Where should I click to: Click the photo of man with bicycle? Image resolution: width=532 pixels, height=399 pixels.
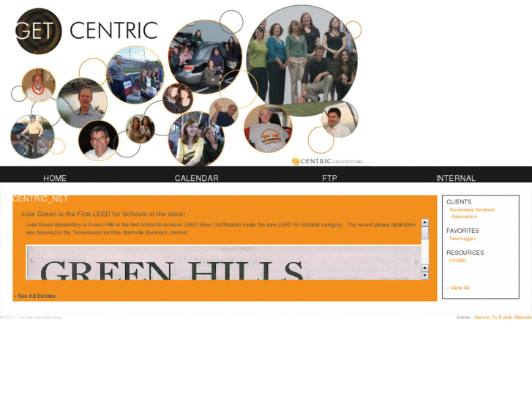(x=32, y=136)
